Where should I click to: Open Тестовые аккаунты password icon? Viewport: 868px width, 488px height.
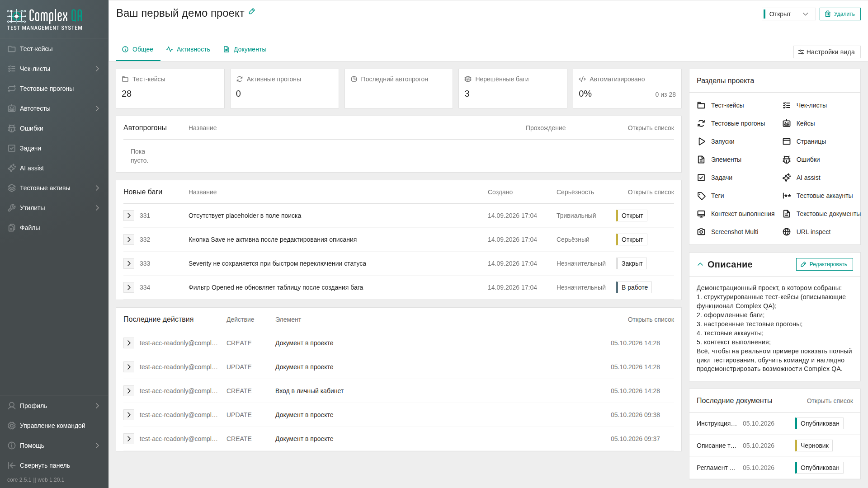coord(787,196)
